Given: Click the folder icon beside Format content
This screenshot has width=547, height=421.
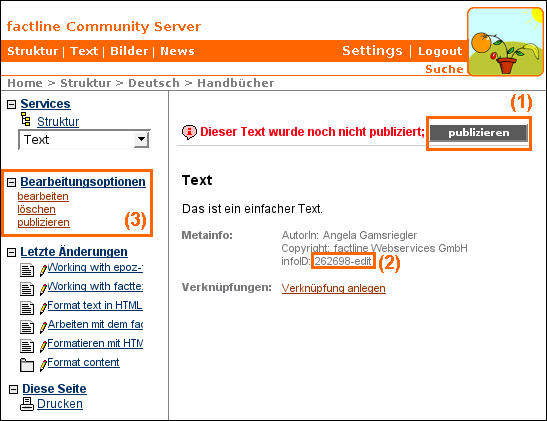Looking at the screenshot, I should point(27,365).
